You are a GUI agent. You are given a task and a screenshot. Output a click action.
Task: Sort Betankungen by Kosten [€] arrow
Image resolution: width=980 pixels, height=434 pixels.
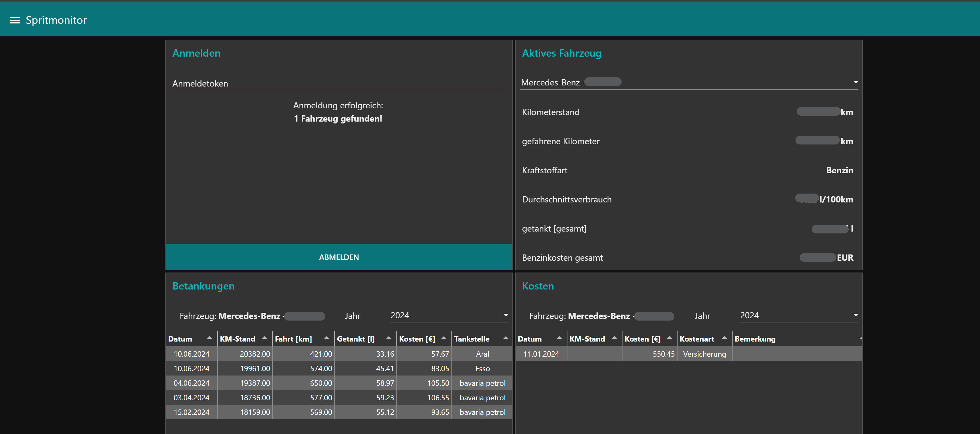444,338
